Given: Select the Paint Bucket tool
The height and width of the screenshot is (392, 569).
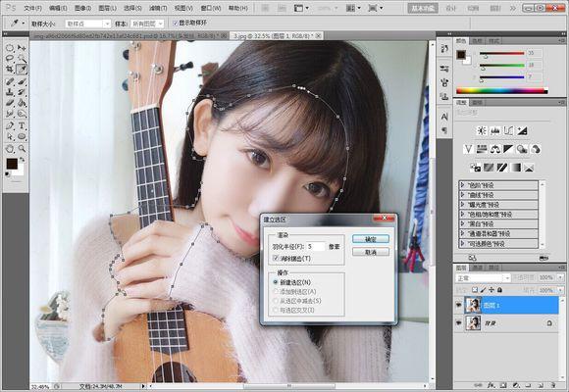Looking at the screenshot, I should click(x=22, y=103).
